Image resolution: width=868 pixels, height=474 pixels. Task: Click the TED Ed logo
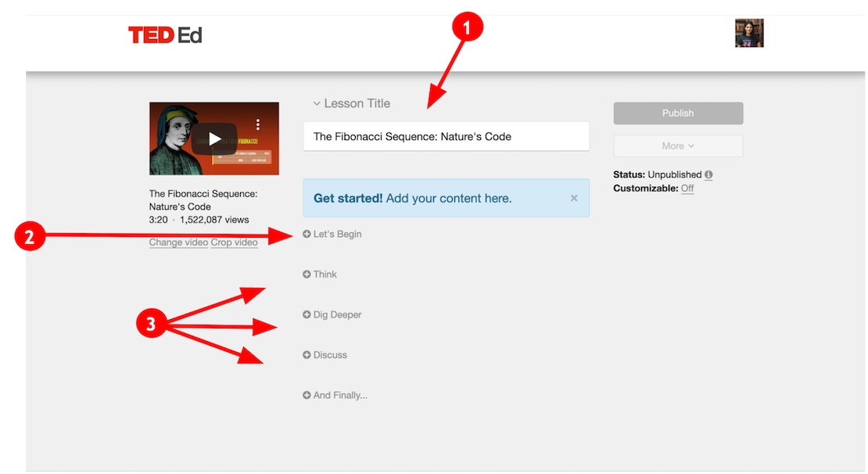coord(165,35)
